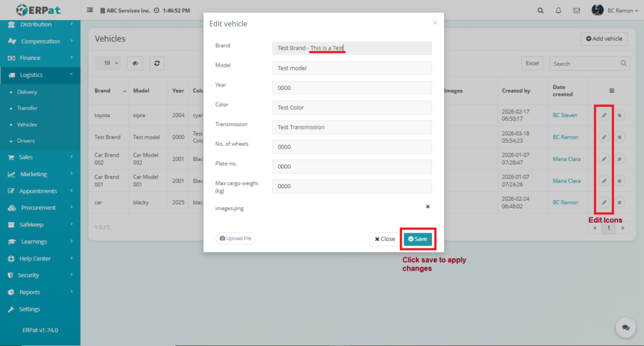
Task: Click the ERPat logo
Action: click(x=38, y=9)
